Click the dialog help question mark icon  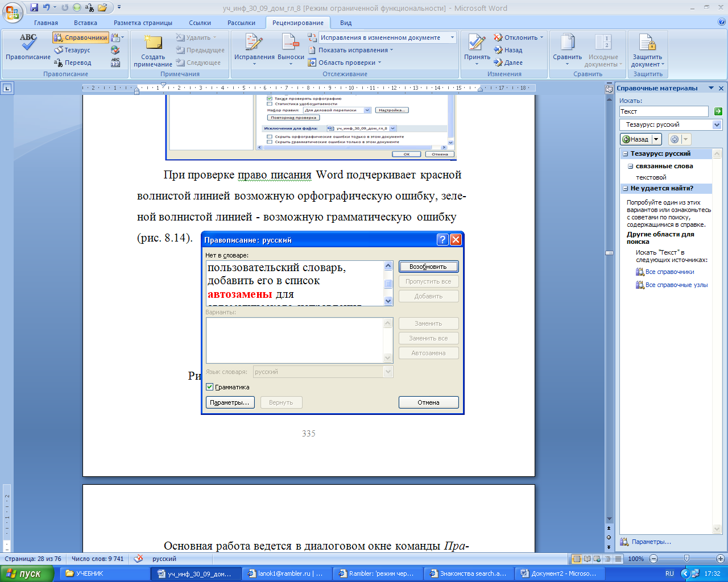click(x=442, y=240)
